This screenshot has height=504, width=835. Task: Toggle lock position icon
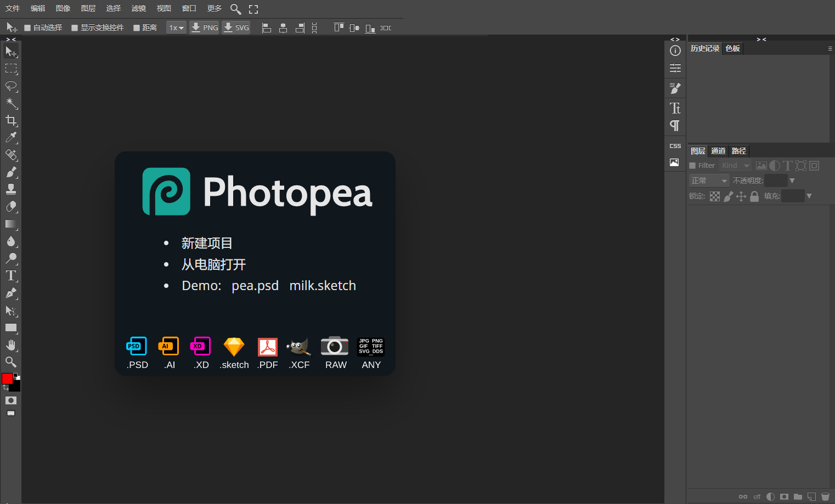pyautogui.click(x=741, y=196)
